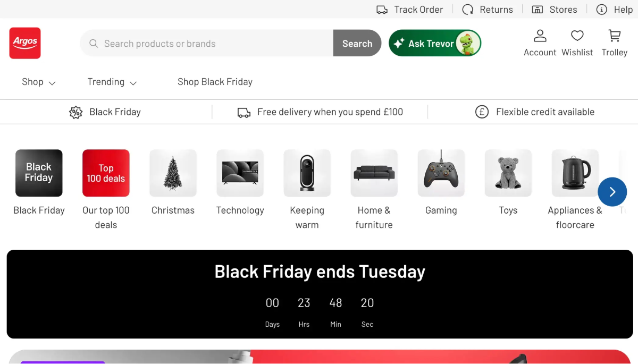This screenshot has height=364, width=638.
Task: Click Free delivery when you spend £100
Action: tap(330, 112)
